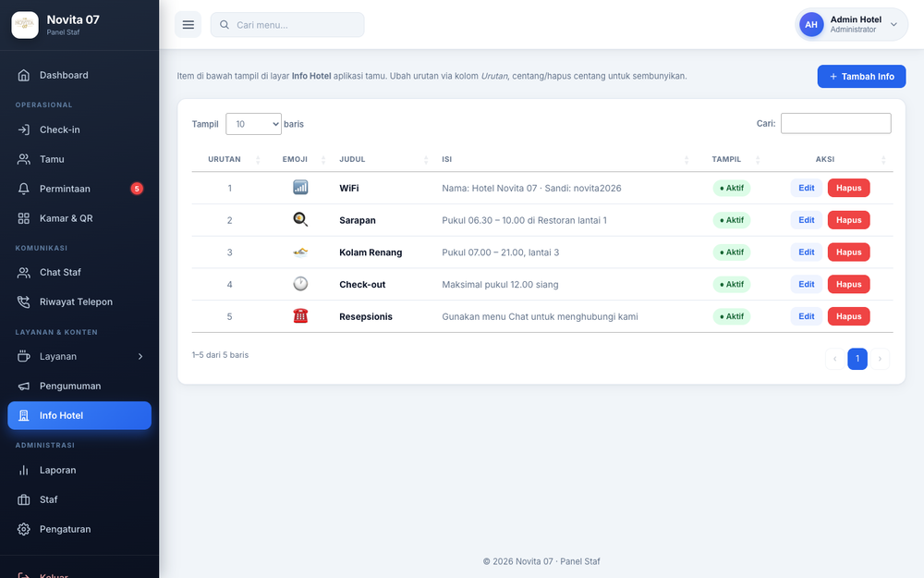Click the Info Hotel building icon
Screen dimensions: 924x578
coord(24,415)
